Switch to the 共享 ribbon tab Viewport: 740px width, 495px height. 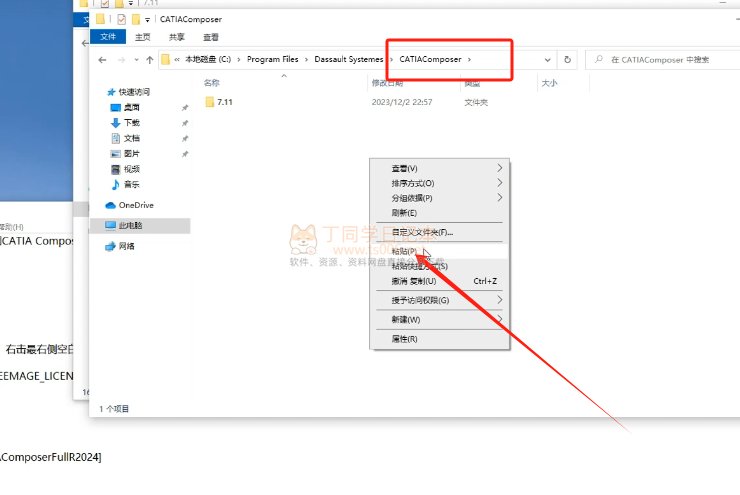coord(177,37)
